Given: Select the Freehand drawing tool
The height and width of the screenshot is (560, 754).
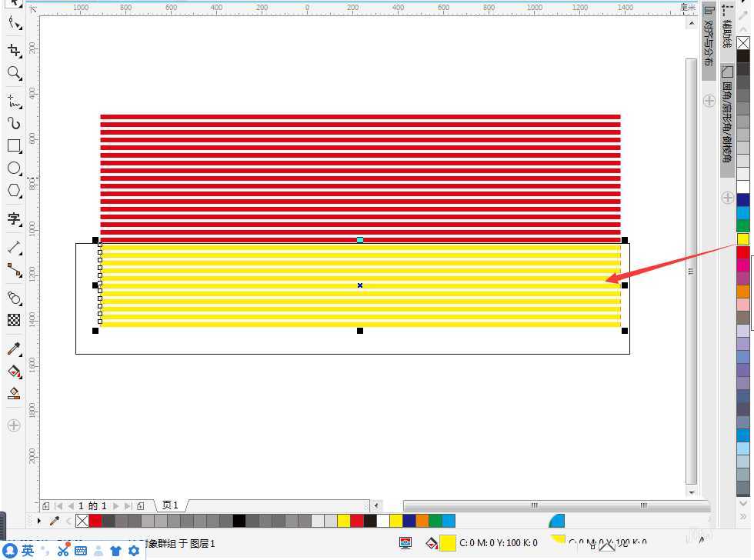Looking at the screenshot, I should coord(13,101).
